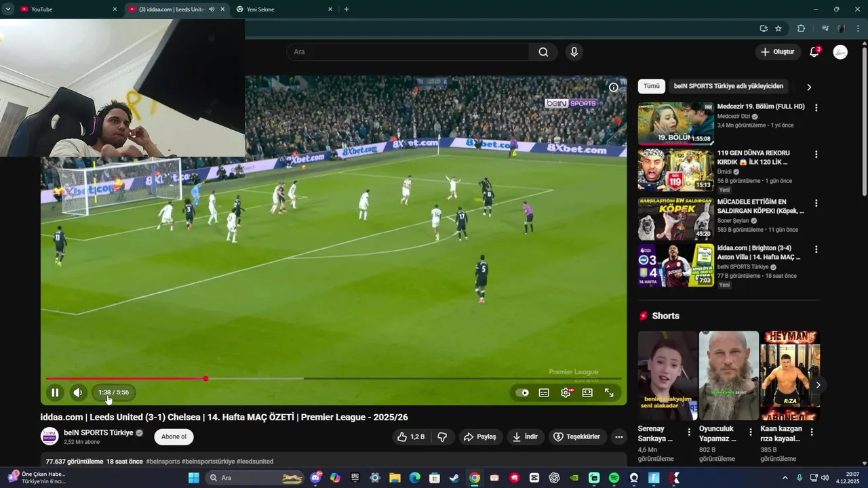This screenshot has height=488, width=868.
Task: Open more video actions ellipsis
Action: 618,437
